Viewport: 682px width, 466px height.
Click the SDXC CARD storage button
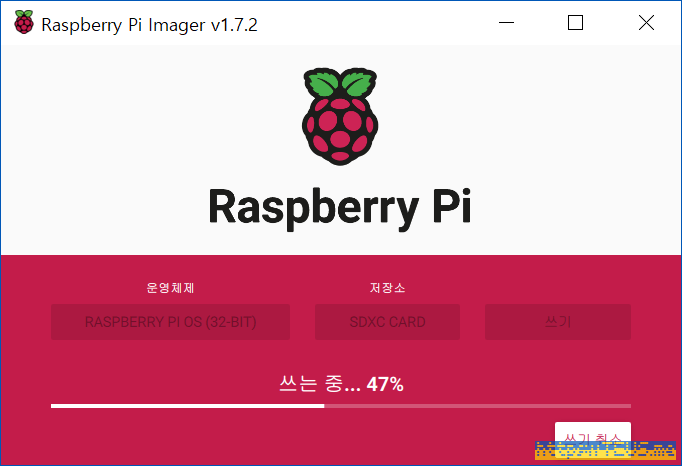point(388,322)
